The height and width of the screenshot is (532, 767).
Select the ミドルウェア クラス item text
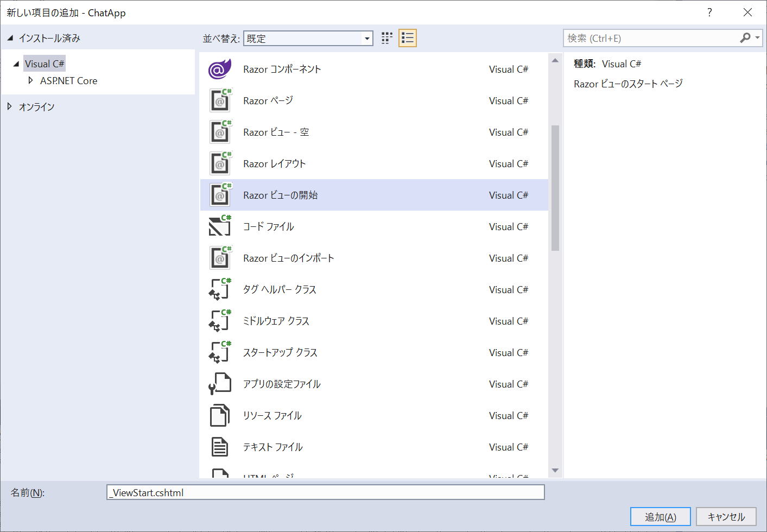[276, 321]
